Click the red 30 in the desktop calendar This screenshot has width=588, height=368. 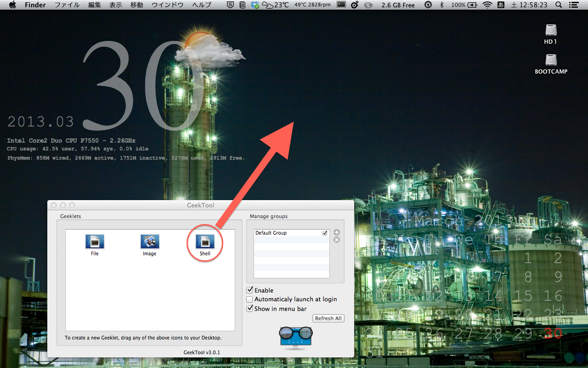pyautogui.click(x=553, y=333)
